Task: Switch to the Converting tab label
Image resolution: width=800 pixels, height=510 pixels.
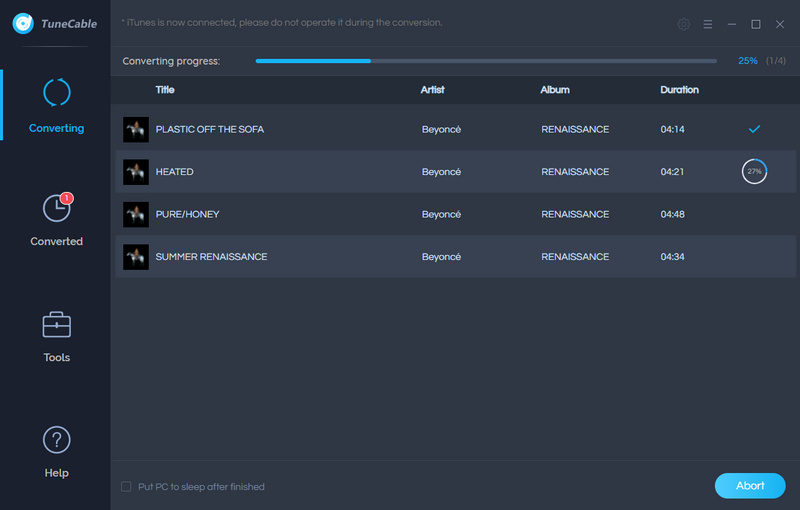Action: (x=57, y=128)
